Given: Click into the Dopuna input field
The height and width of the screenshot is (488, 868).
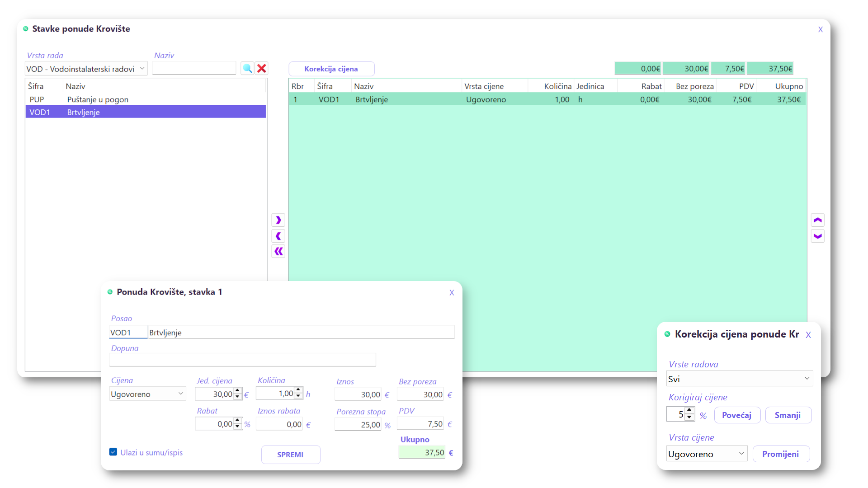Looking at the screenshot, I should 242,360.
